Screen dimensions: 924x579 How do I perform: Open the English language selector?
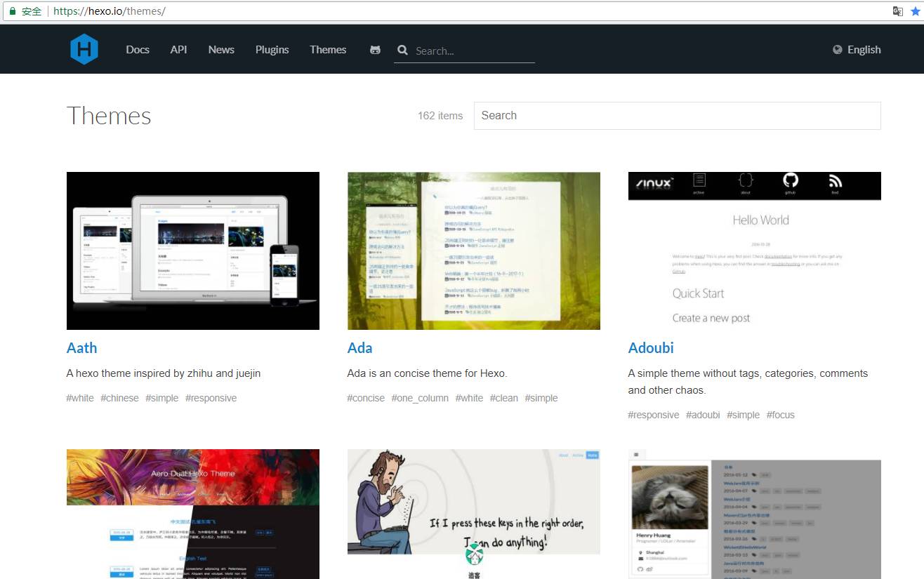[x=857, y=50]
